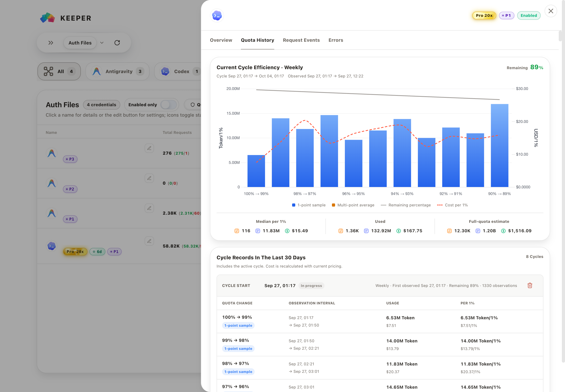Close the credential detail panel
This screenshot has width=565, height=392.
[551, 11]
